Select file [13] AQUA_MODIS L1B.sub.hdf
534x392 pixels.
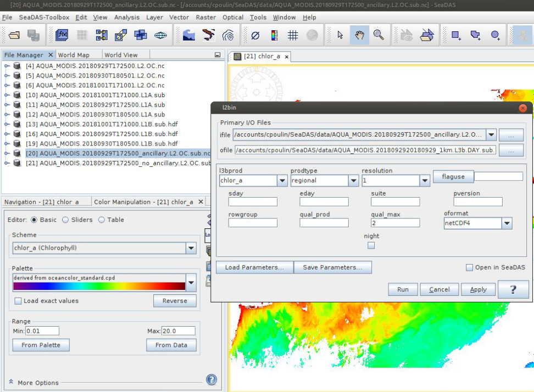pyautogui.click(x=102, y=124)
